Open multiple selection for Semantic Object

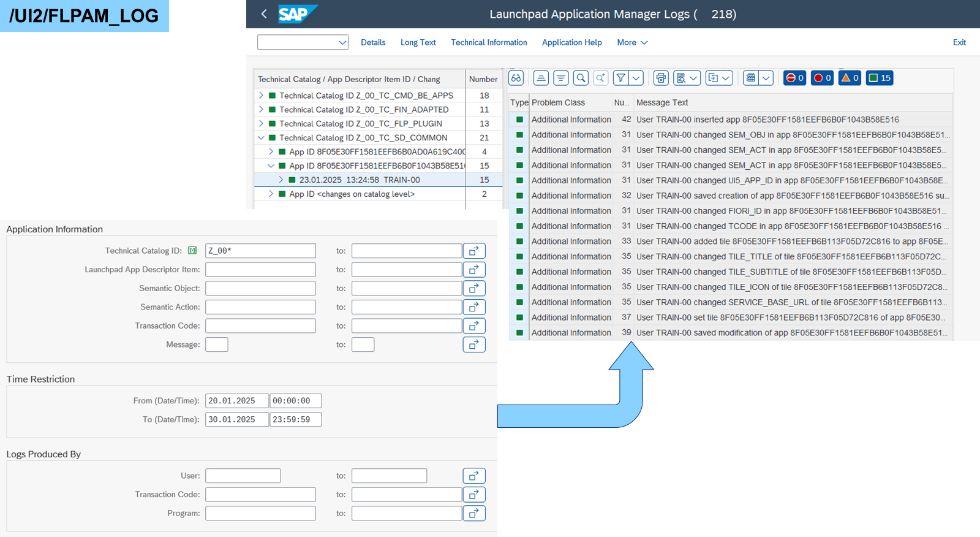pyautogui.click(x=474, y=288)
